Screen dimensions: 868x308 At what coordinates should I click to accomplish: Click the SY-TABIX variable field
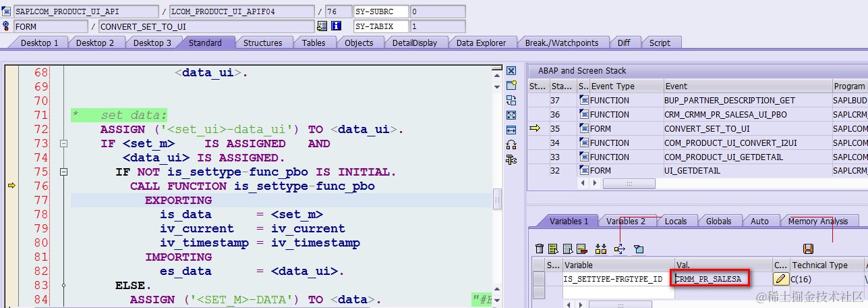tap(381, 26)
